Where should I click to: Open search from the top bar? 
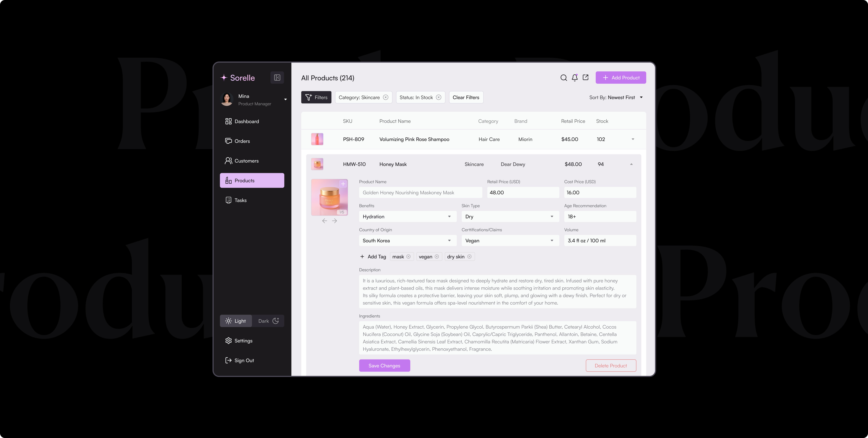coord(563,77)
